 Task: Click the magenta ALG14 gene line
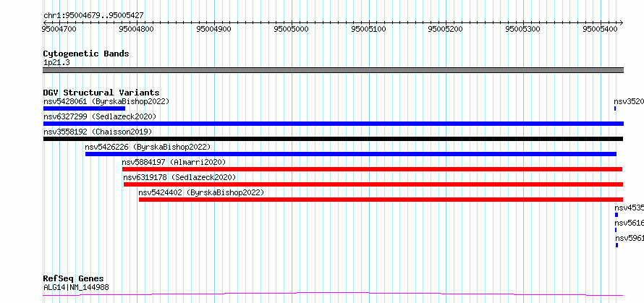pos(333,294)
